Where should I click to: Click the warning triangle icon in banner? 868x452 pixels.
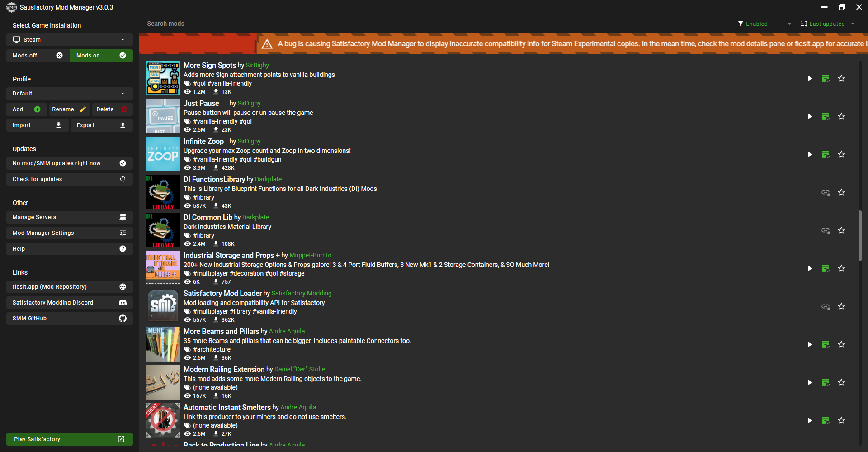tap(267, 44)
